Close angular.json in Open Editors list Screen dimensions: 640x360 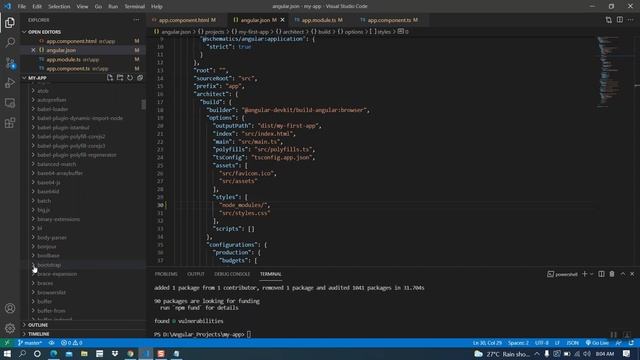click(x=33, y=50)
